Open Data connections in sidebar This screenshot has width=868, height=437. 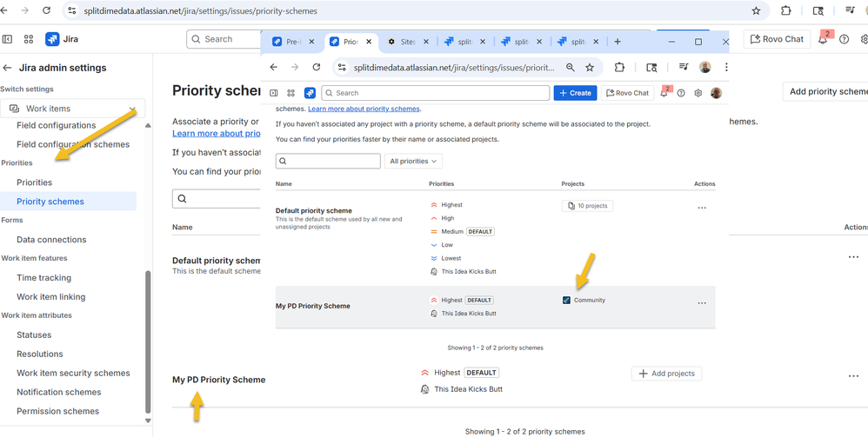[x=51, y=240]
